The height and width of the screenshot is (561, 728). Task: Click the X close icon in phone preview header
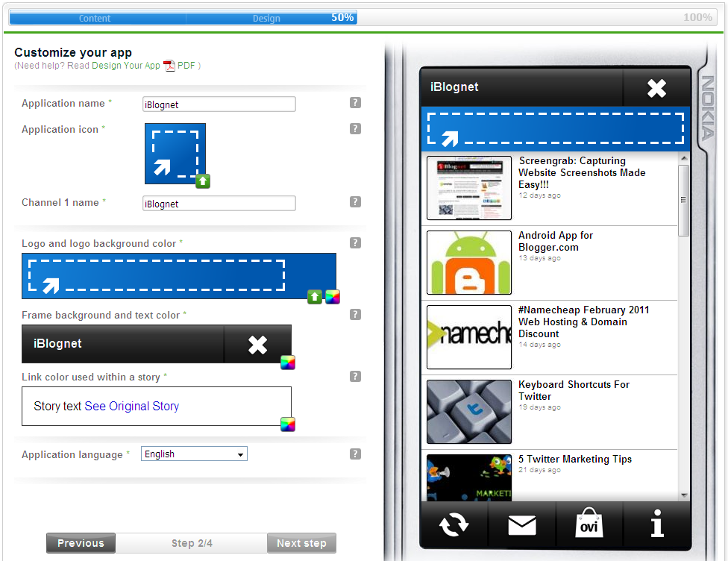click(656, 88)
